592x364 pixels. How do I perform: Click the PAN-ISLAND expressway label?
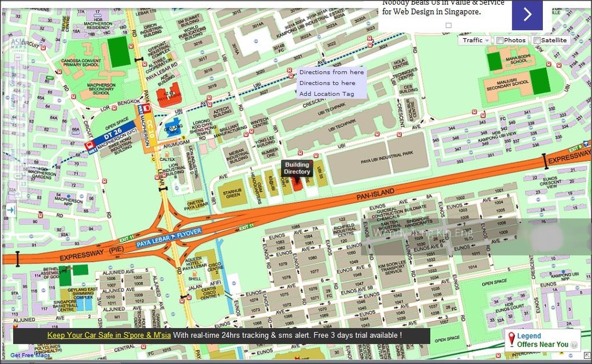(375, 194)
